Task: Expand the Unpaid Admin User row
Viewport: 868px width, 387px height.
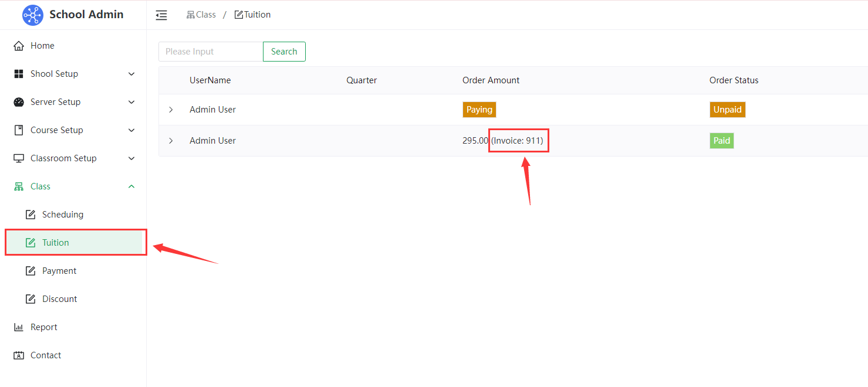Action: [171, 110]
